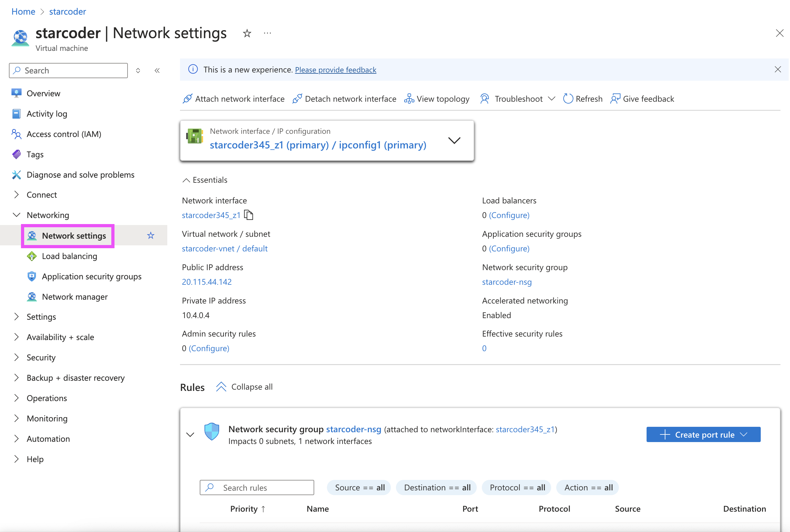Favorite the starcoder page with star icon
This screenshot has height=532, width=790.
tap(247, 33)
